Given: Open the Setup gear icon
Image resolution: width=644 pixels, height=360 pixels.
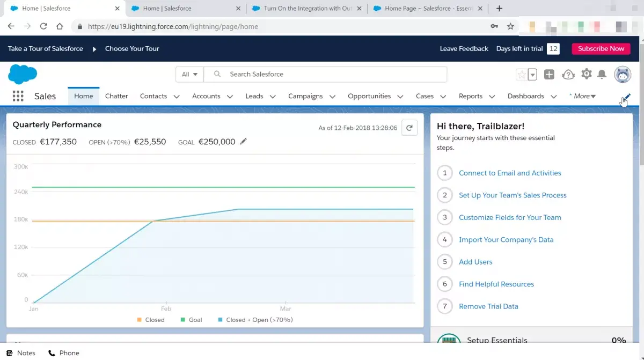Looking at the screenshot, I should pyautogui.click(x=587, y=74).
